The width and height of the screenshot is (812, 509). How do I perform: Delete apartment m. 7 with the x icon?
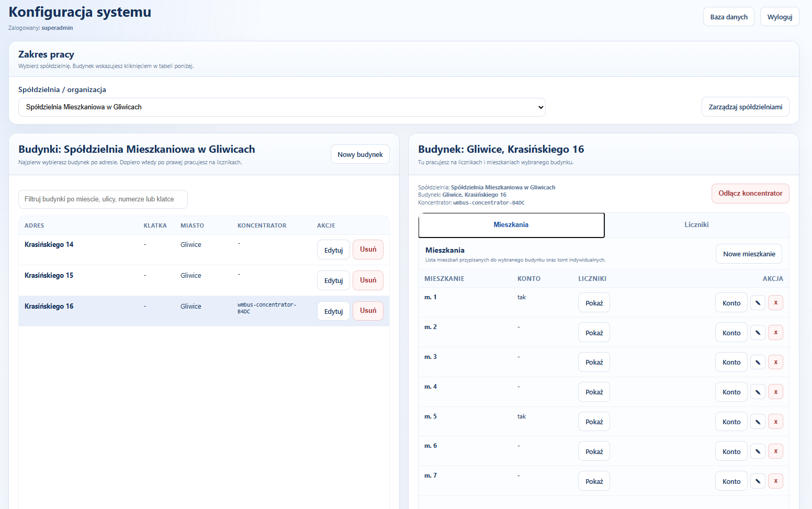click(x=775, y=481)
